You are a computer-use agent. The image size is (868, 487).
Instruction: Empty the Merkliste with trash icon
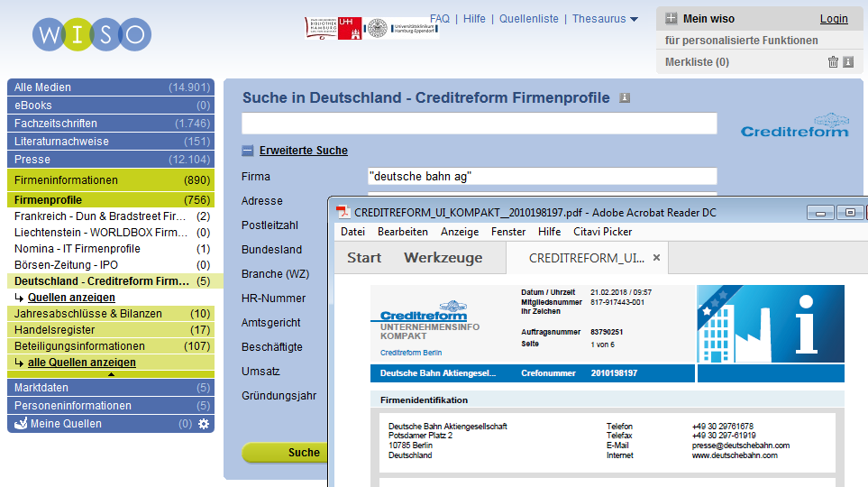tap(833, 62)
